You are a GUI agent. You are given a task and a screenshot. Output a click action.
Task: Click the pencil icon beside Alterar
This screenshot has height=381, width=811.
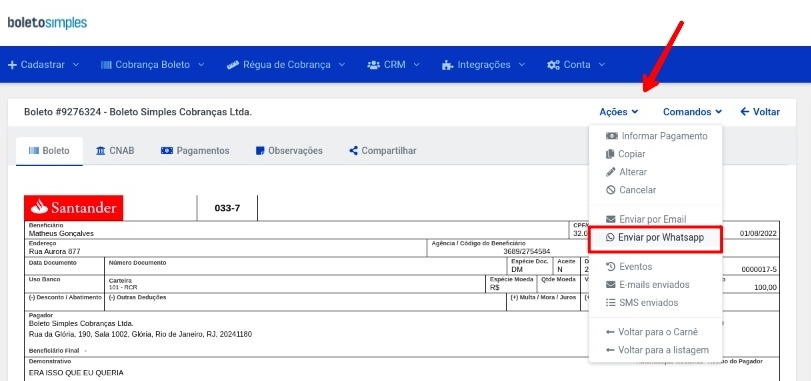point(611,172)
